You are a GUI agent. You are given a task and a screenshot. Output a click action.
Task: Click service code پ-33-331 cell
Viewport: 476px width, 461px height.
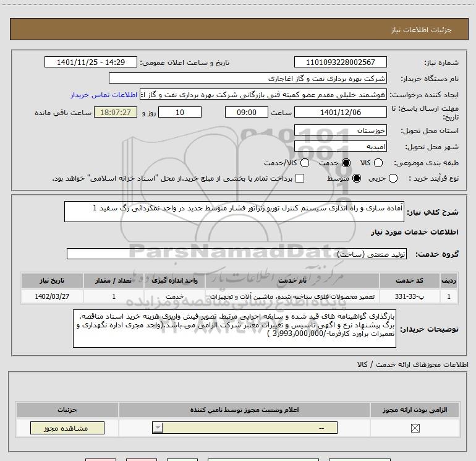409,296
